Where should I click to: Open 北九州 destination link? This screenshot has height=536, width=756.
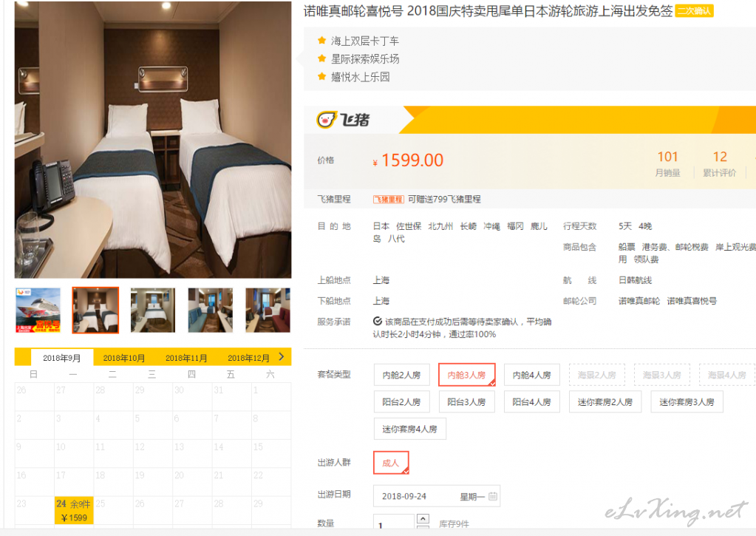pyautogui.click(x=440, y=226)
